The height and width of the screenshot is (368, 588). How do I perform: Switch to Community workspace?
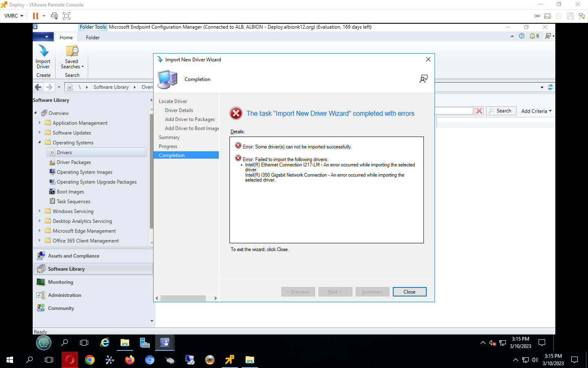click(93, 308)
